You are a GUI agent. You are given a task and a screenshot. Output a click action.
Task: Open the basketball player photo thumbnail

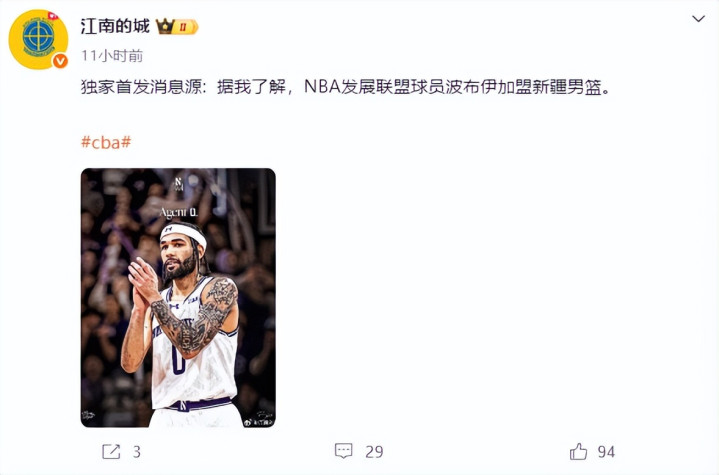click(x=178, y=298)
